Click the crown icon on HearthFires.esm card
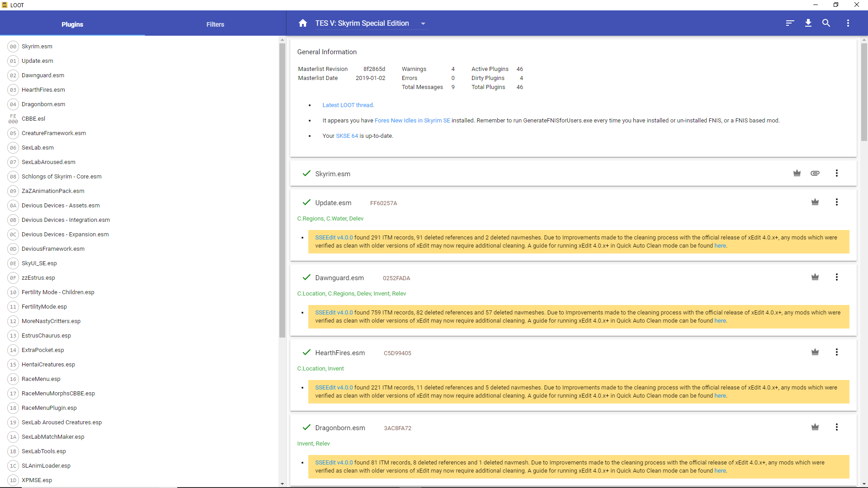 tap(815, 352)
